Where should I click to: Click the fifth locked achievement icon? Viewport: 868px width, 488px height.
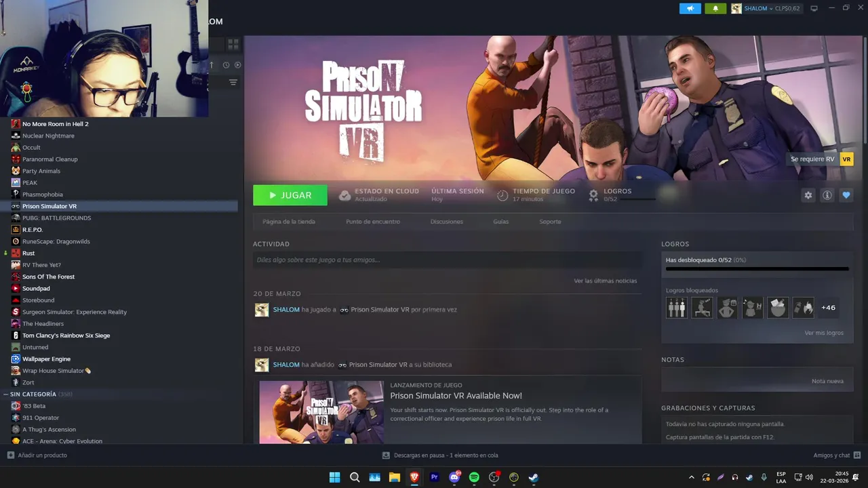click(778, 308)
